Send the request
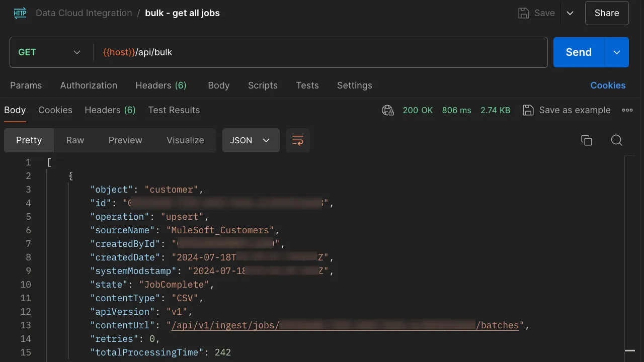This screenshot has width=644, height=362. pos(579,52)
